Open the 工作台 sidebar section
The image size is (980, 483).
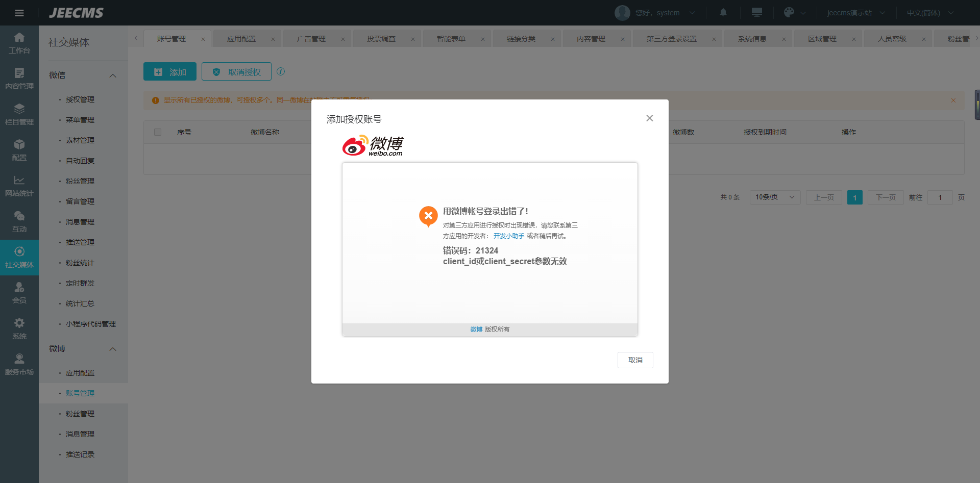coord(19,43)
